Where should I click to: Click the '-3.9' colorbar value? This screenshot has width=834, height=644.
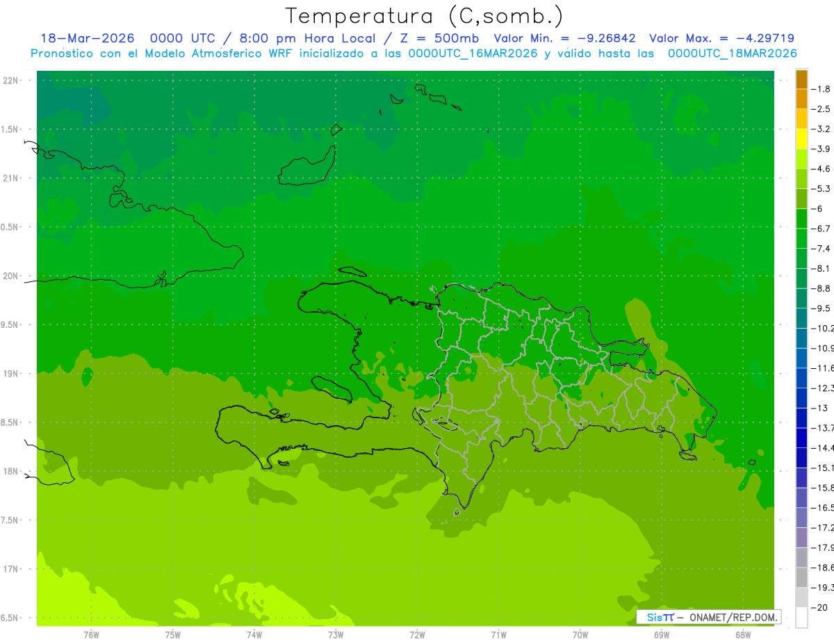[x=821, y=149]
